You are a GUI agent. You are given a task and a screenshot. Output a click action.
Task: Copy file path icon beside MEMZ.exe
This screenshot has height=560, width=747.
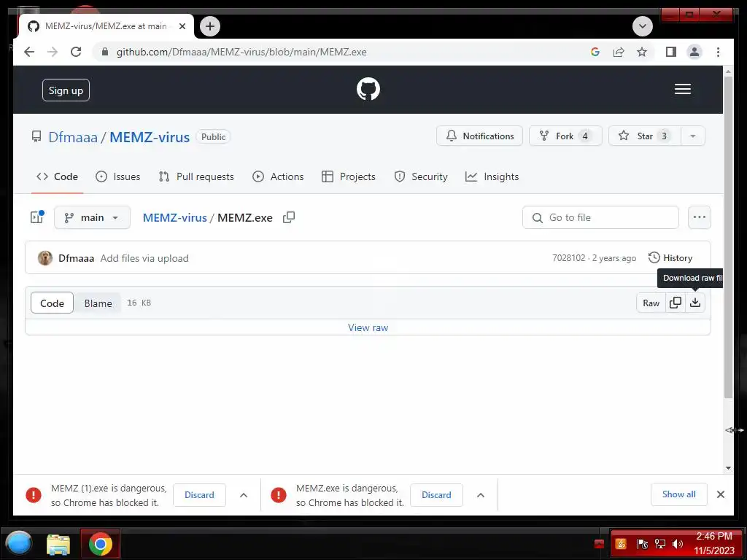pyautogui.click(x=289, y=217)
